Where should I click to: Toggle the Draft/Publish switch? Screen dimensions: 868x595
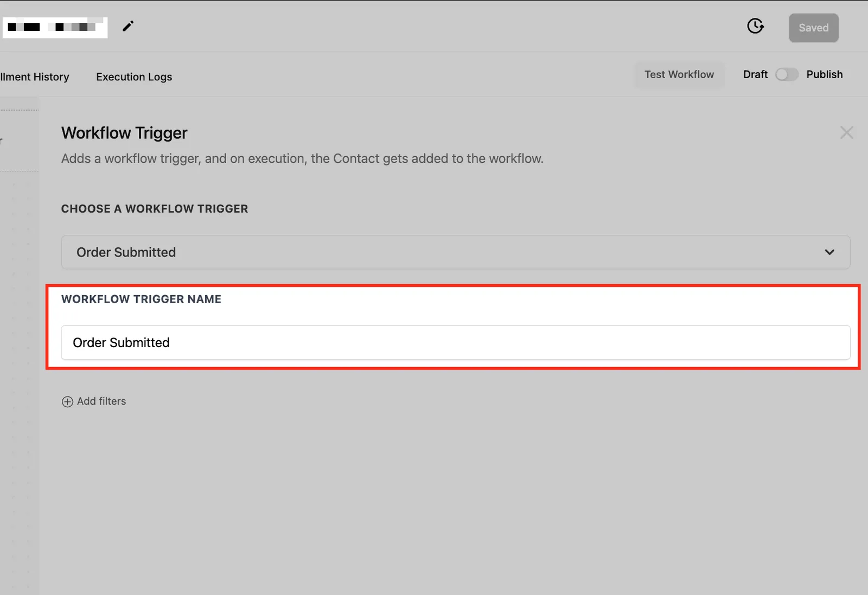point(787,74)
